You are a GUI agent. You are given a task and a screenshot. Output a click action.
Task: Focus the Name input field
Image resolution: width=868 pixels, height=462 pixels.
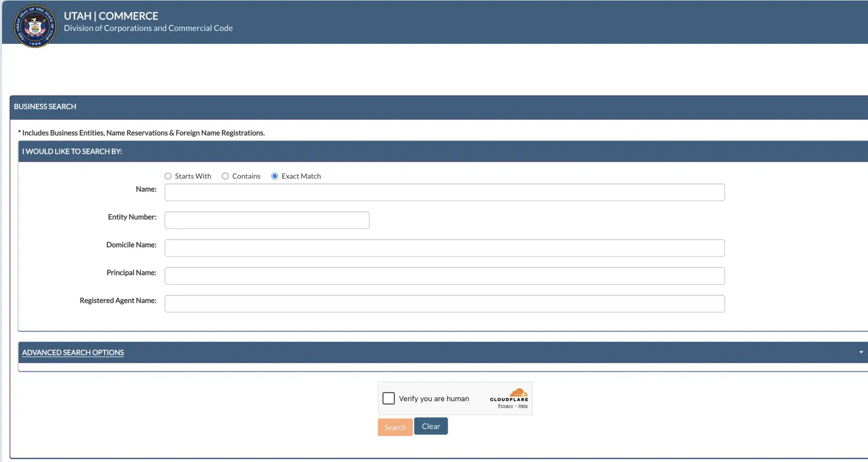[444, 193]
